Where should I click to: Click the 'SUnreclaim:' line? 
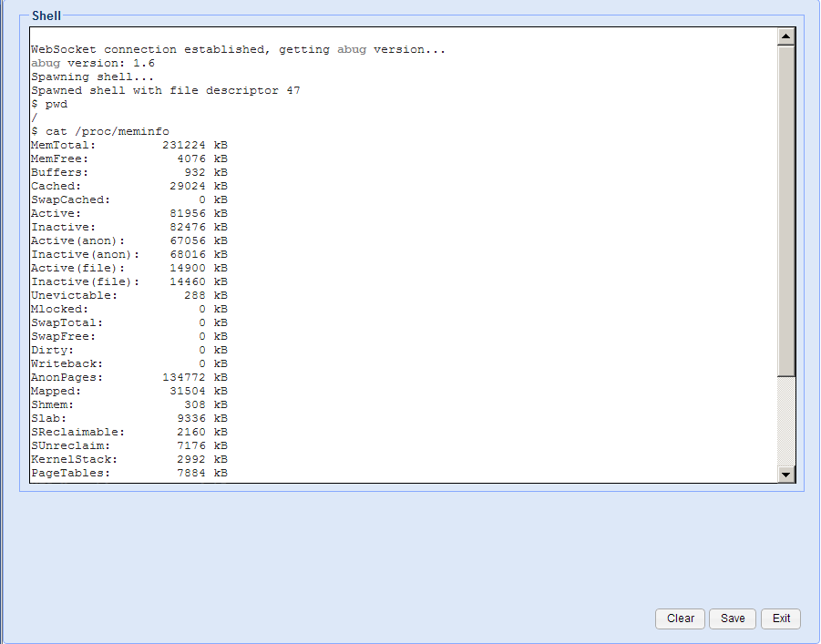[129, 445]
